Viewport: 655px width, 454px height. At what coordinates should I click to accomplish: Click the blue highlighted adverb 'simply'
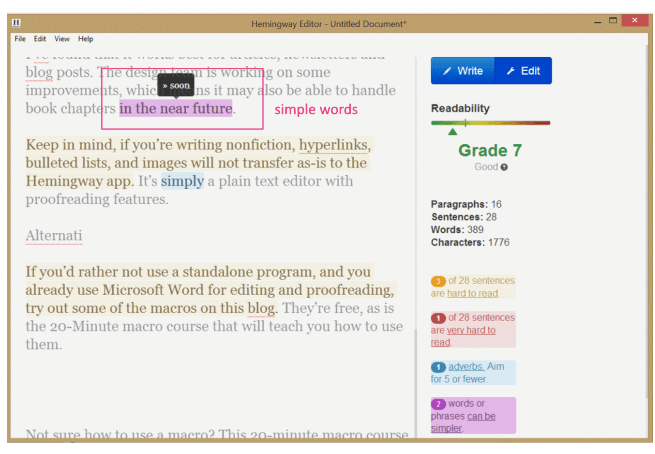click(x=183, y=181)
